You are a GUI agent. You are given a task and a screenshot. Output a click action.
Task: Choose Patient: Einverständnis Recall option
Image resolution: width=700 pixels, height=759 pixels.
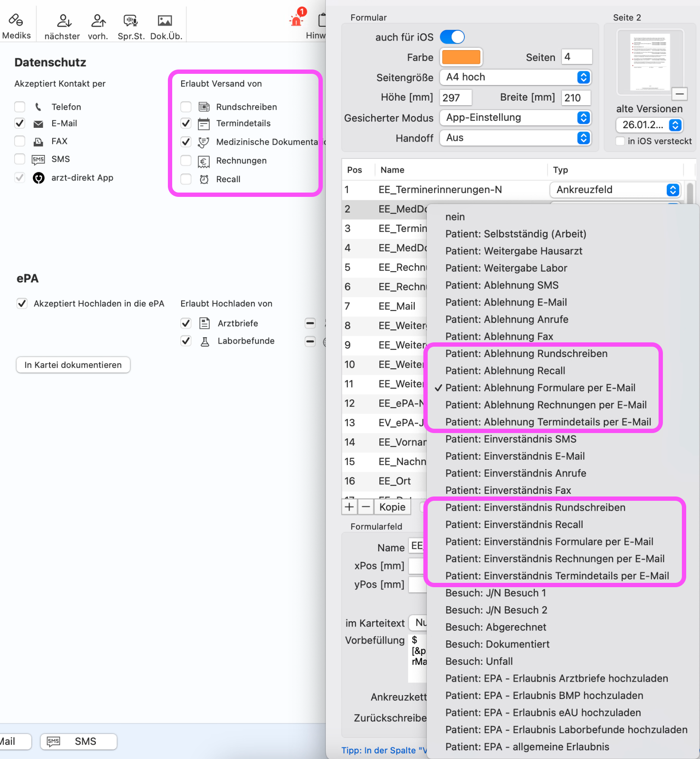[x=514, y=525]
